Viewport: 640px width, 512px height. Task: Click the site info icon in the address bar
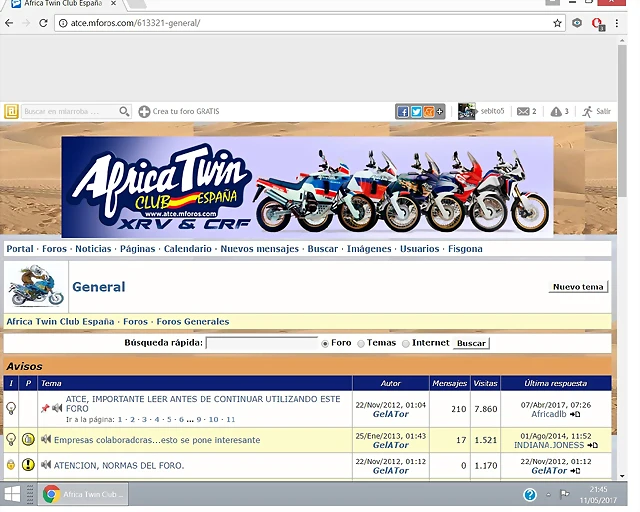(x=63, y=23)
